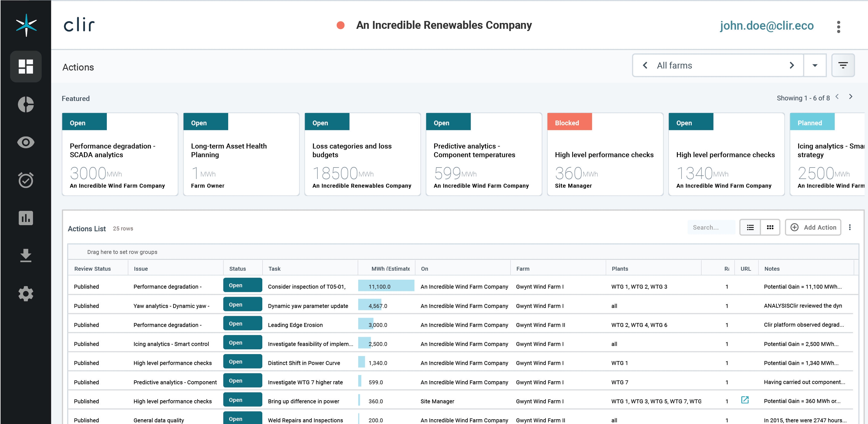Go to previous farm with left chevron
This screenshot has height=424, width=868.
point(645,65)
